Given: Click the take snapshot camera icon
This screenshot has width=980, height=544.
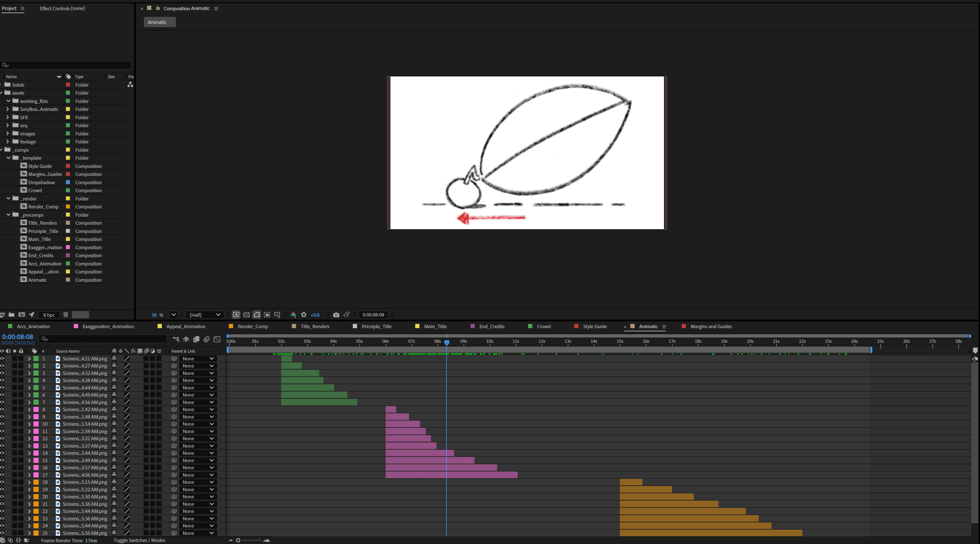Looking at the screenshot, I should click(x=336, y=315).
